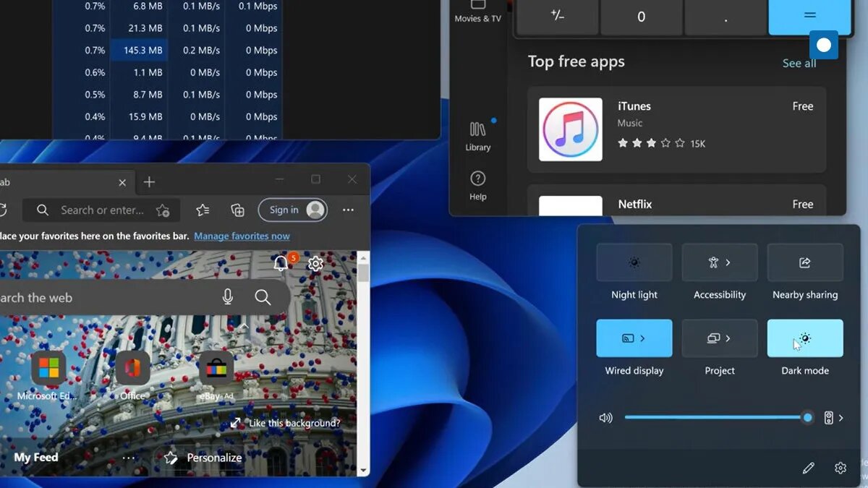868x488 pixels.
Task: Click the Sign in button in Edge
Action: coord(292,210)
